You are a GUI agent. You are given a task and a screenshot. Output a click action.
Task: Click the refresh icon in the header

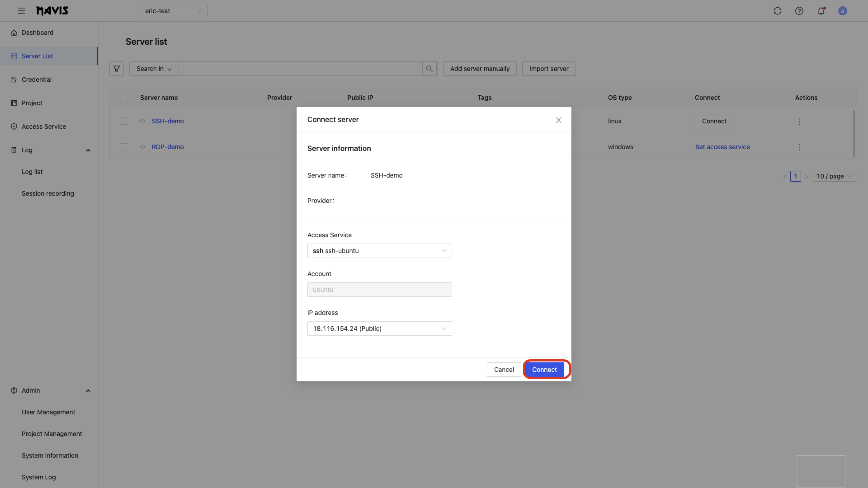pos(777,11)
